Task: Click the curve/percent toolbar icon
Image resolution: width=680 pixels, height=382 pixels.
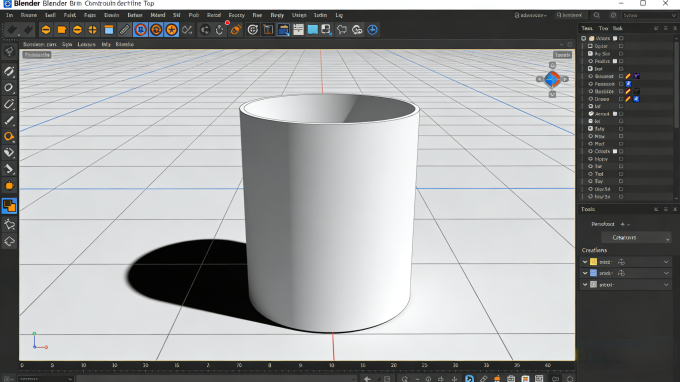Action: coord(187,29)
